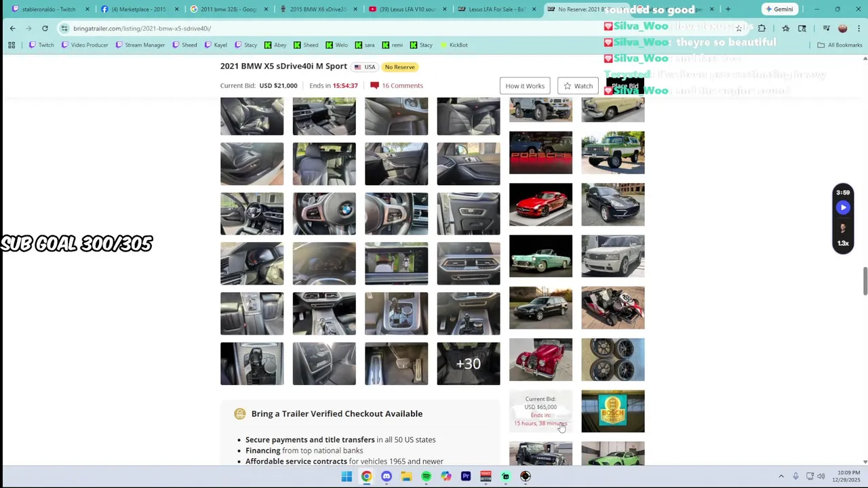Open the set of four wheels listing
Viewport: 868px width, 488px height.
[x=613, y=360]
